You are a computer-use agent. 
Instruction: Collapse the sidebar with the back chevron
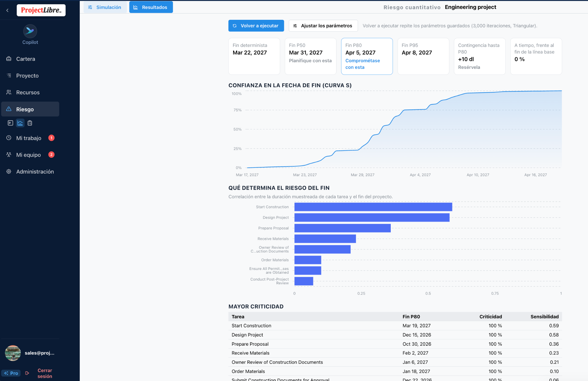click(7, 10)
